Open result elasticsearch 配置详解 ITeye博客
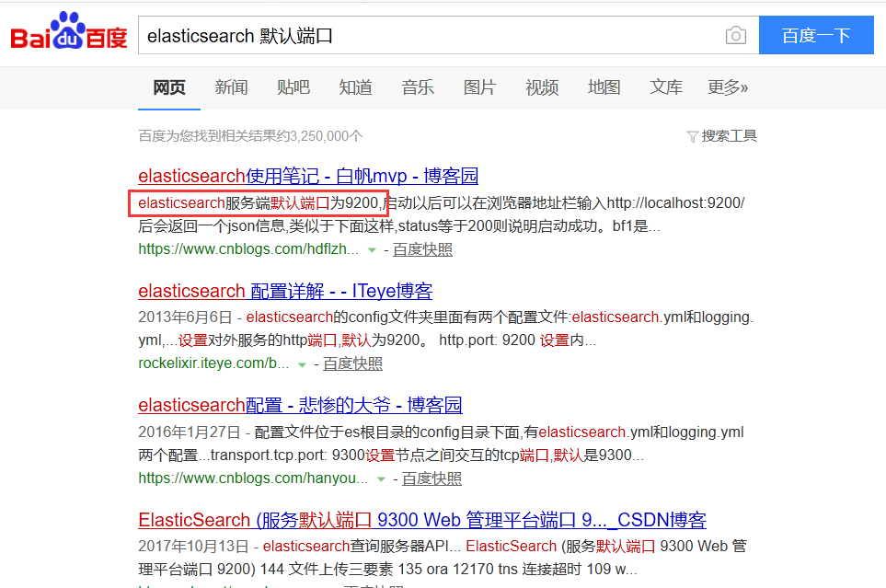 tap(285, 291)
